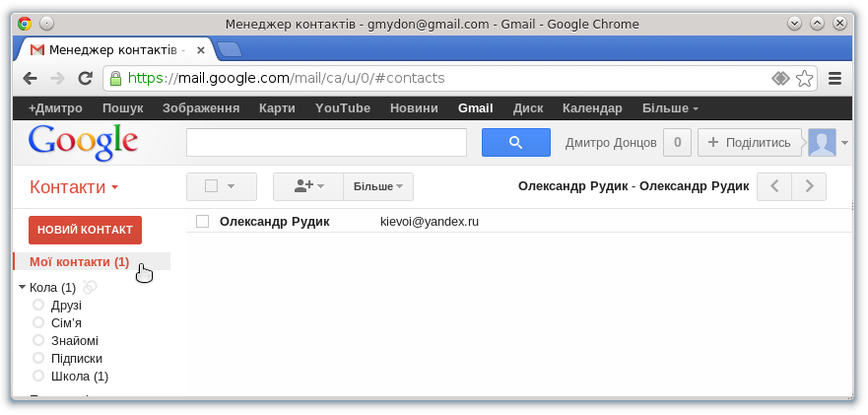Click the browser address bar URL
The width and height of the screenshot is (868, 415).
[286, 78]
